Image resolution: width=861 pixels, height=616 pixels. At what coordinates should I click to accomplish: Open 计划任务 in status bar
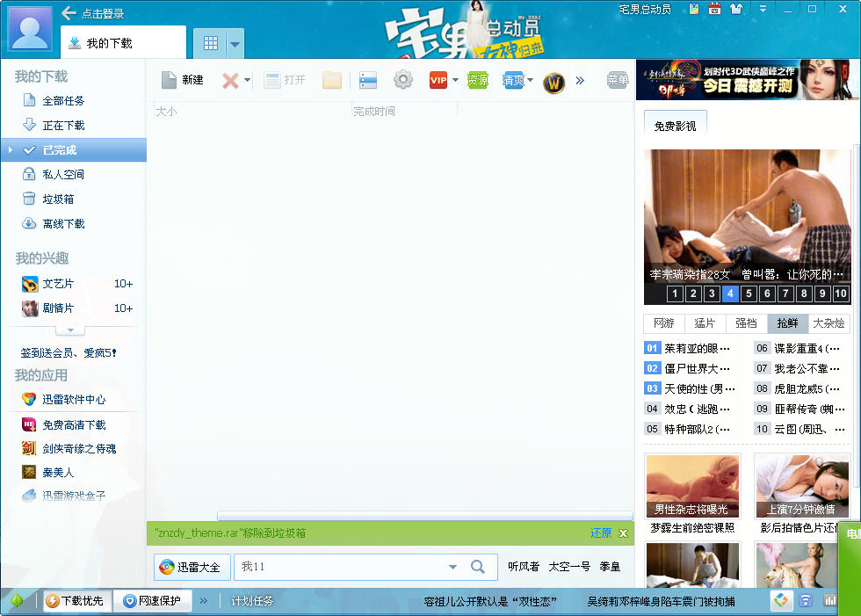tap(252, 601)
